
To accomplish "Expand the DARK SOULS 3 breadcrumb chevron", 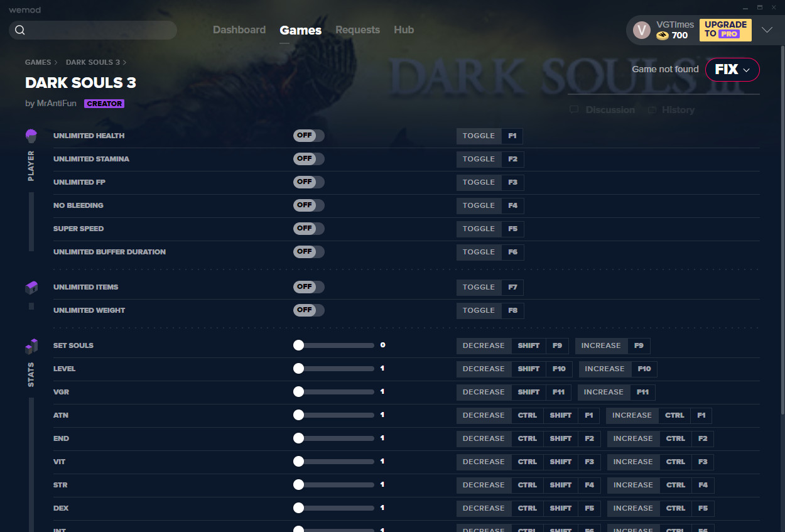I will tap(124, 62).
